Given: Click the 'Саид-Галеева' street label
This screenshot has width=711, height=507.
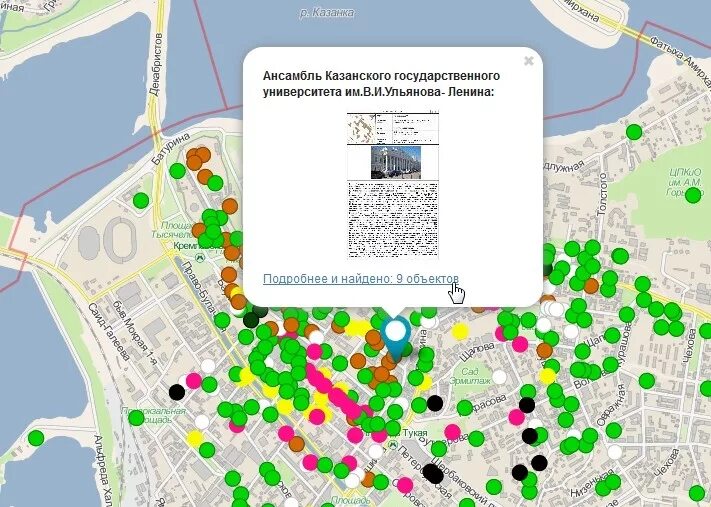Looking at the screenshot, I should pyautogui.click(x=108, y=332).
